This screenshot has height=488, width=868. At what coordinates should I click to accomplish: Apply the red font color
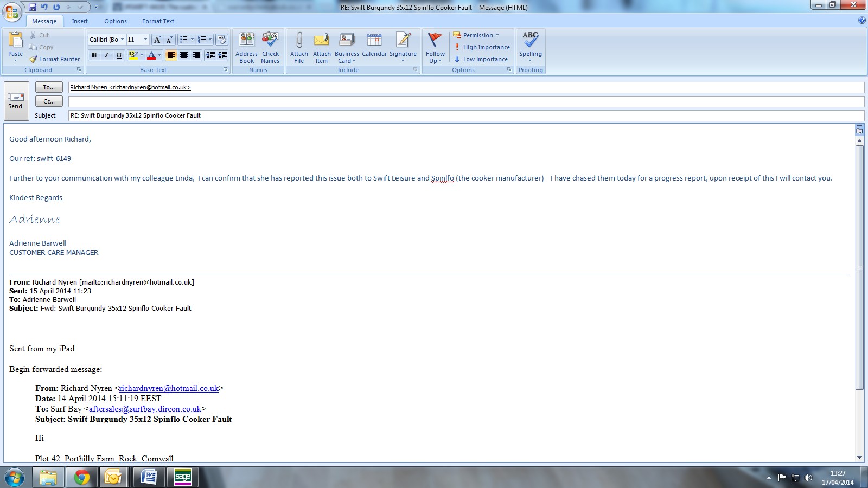coord(151,55)
